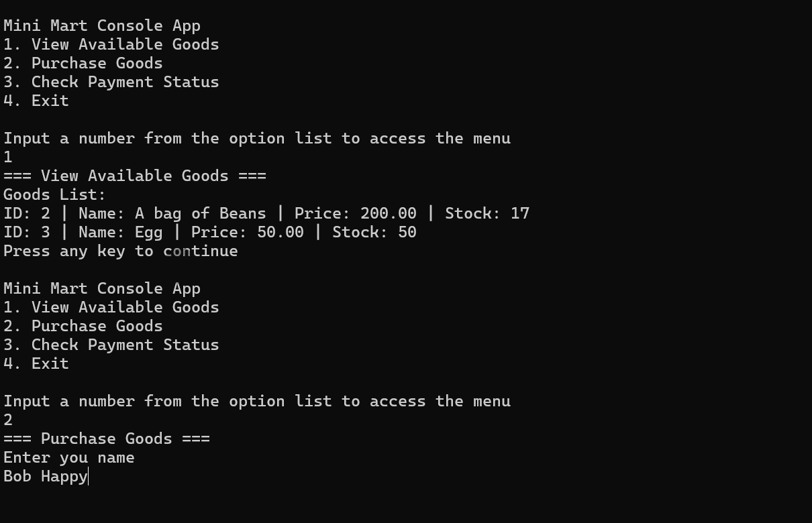812x523 pixels.
Task: Click the Beans price value 200.00
Action: click(x=388, y=213)
